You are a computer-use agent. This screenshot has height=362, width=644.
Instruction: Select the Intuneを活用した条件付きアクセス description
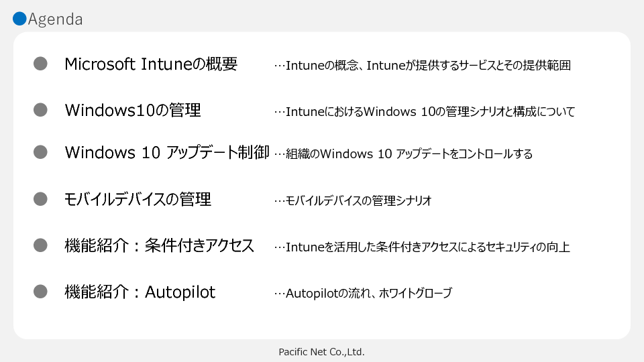[423, 247]
